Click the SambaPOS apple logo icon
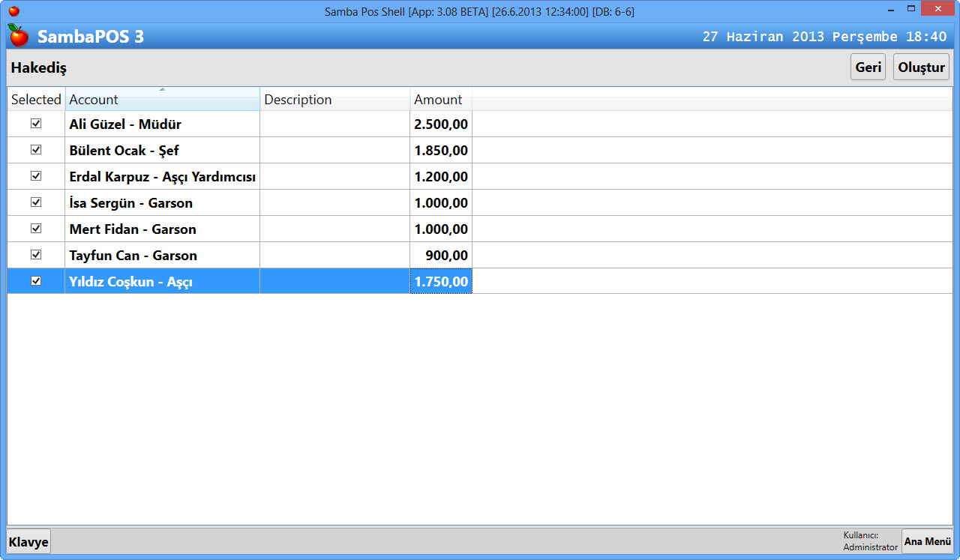This screenshot has width=960, height=560. tap(19, 35)
